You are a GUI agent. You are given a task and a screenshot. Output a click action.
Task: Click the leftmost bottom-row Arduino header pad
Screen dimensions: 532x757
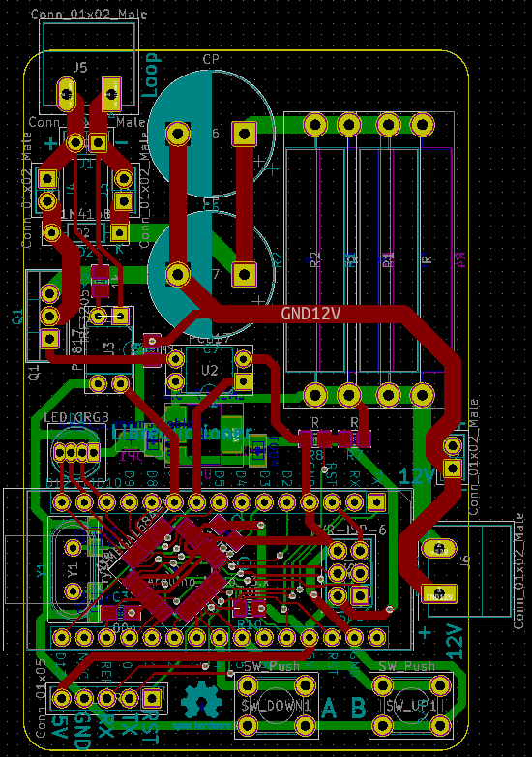pos(62,638)
